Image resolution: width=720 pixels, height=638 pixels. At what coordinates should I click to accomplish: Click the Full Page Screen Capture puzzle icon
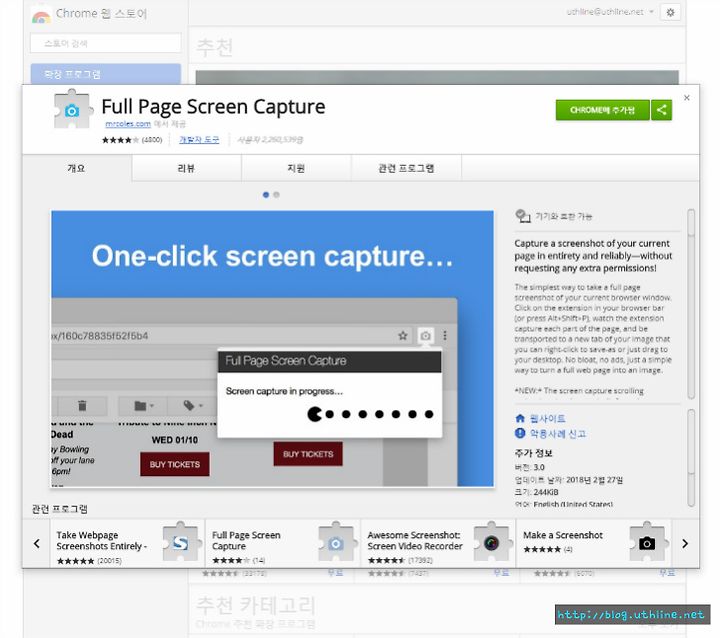point(72,110)
